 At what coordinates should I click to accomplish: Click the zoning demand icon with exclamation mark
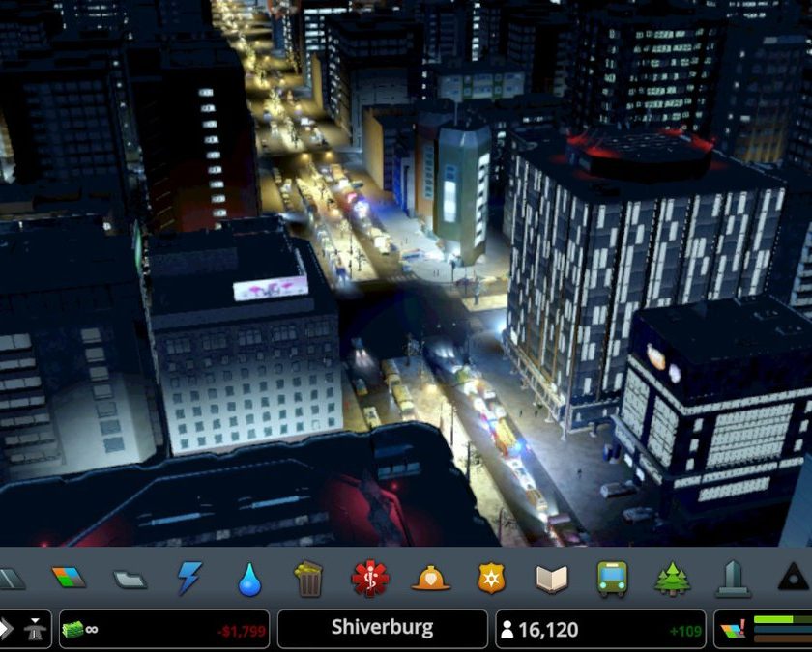tap(734, 629)
